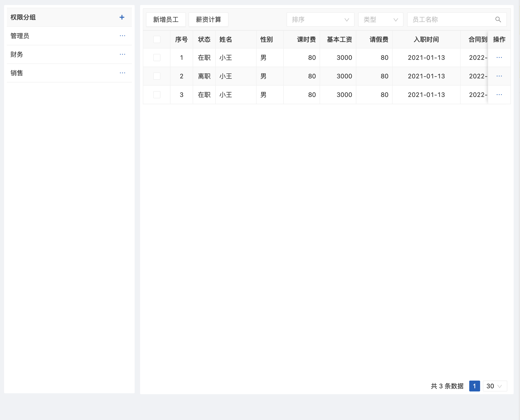Open the actions menu for employee row 3

pyautogui.click(x=499, y=95)
